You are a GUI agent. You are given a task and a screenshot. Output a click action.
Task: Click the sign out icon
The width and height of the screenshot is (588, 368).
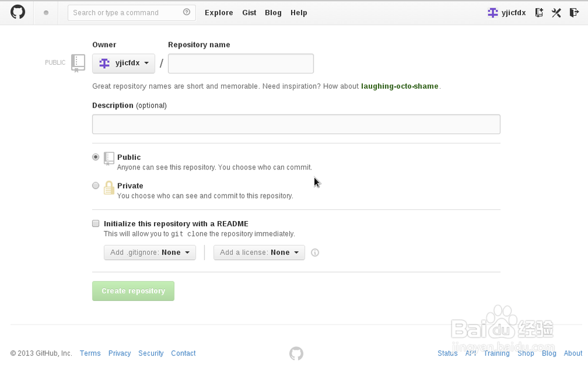click(574, 12)
